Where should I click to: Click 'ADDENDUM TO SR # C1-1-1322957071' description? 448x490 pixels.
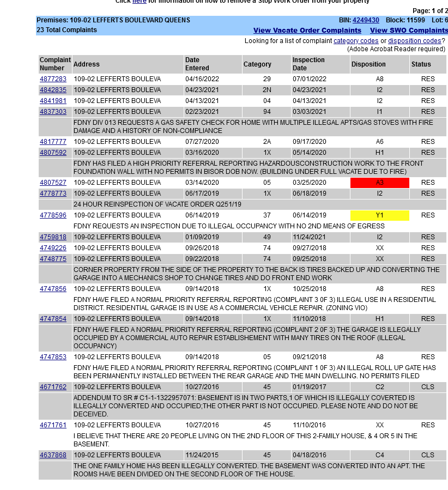coord(246,406)
